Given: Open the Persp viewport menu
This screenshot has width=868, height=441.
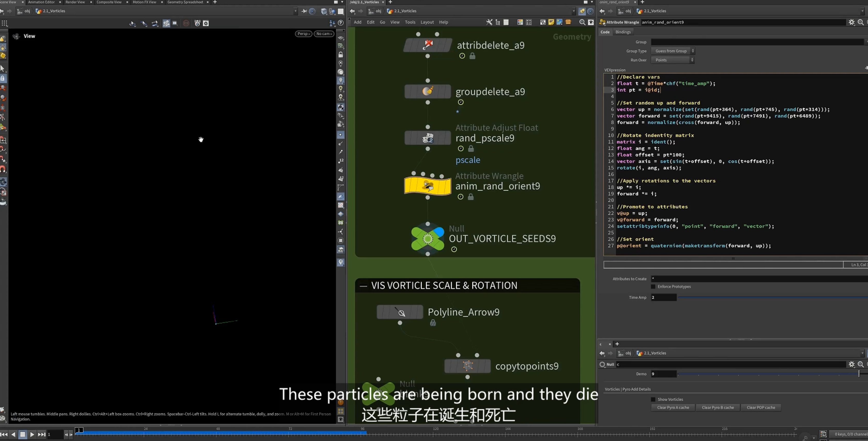Looking at the screenshot, I should tap(303, 34).
